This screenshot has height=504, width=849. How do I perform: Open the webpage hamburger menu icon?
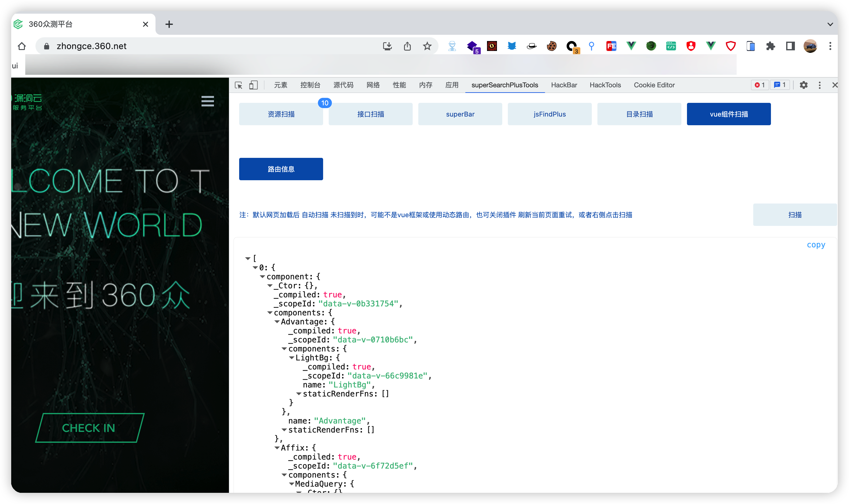point(207,101)
